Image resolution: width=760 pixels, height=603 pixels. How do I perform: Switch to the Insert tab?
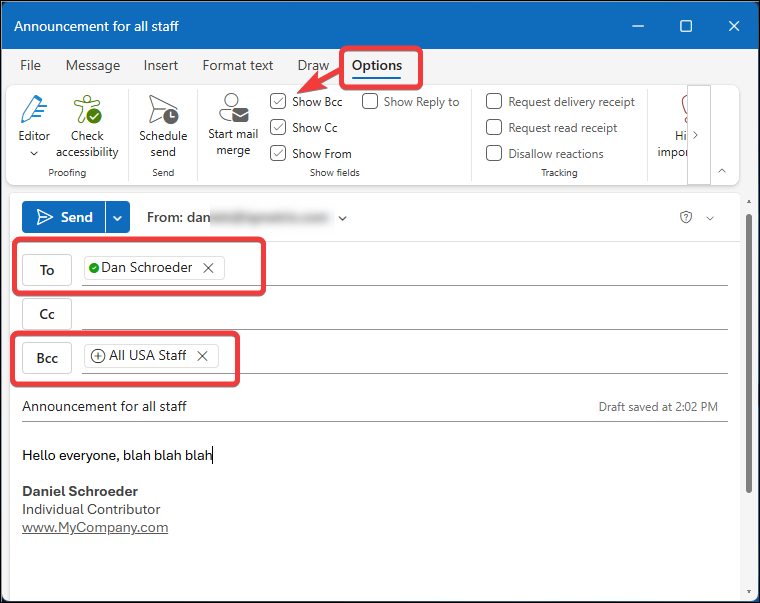pos(161,65)
